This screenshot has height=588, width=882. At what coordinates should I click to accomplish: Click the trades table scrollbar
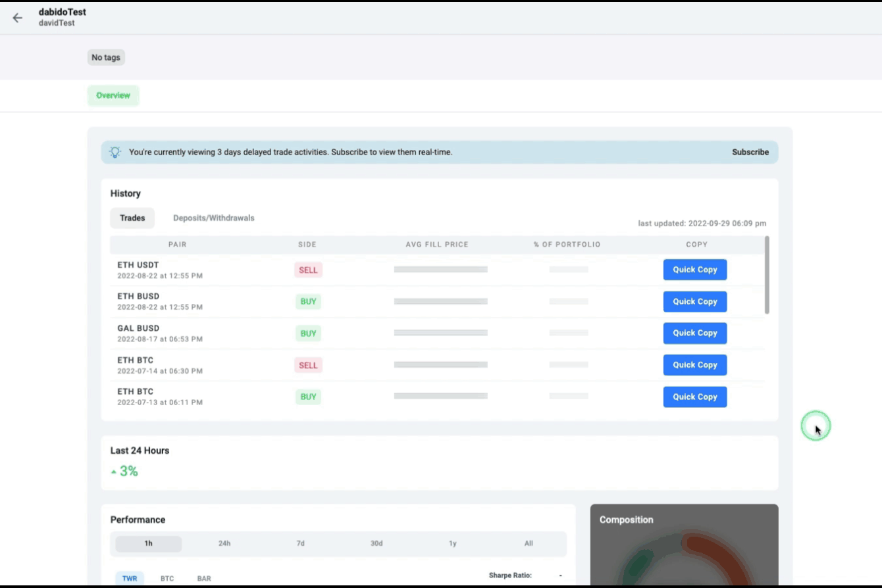(x=767, y=275)
